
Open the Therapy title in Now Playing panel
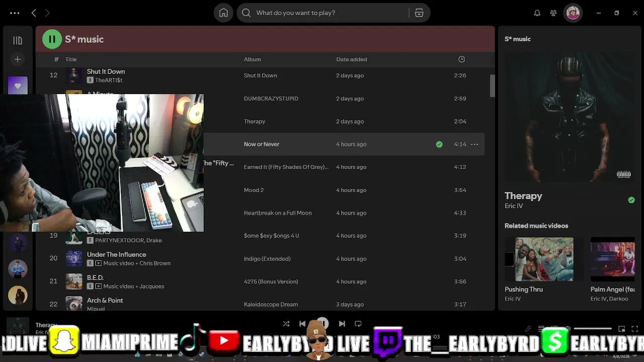pos(523,196)
